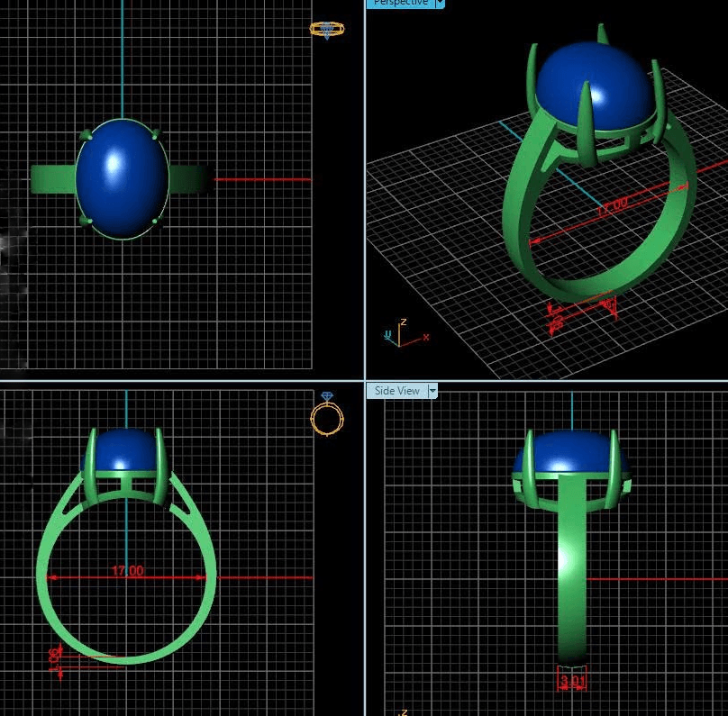Viewport: 728px width, 716px height.
Task: Open the Side View viewport label menu
Action: click(x=397, y=391)
